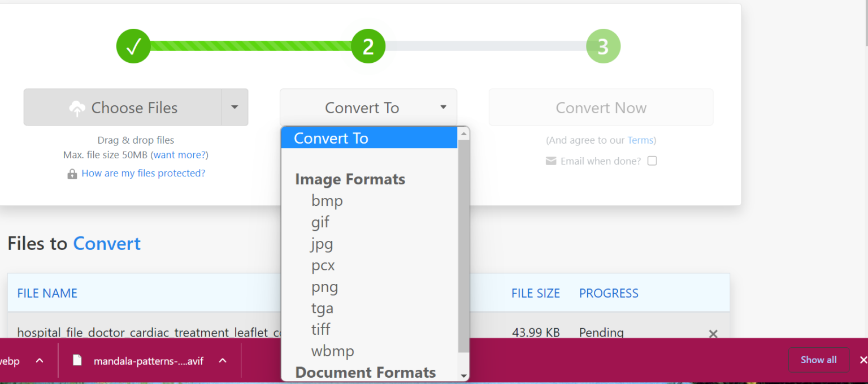The width and height of the screenshot is (868, 384).
Task: Click the step 2 circle indicator
Action: coord(368,46)
